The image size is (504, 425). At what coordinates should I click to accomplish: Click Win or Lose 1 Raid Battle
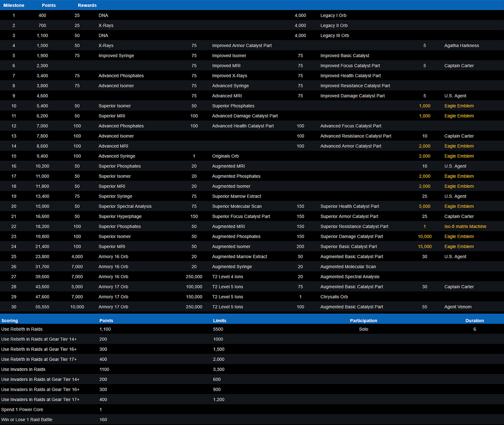point(27,419)
